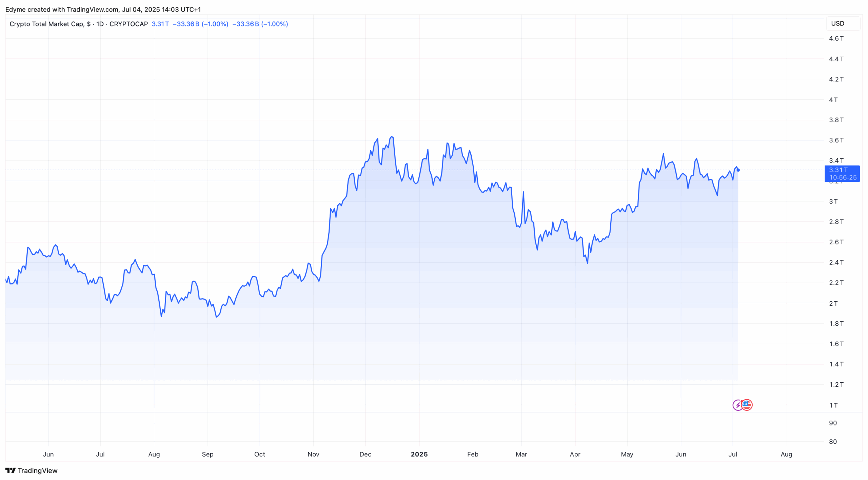The image size is (868, 480).
Task: Click the 2.2 T price scale label
Action: [x=836, y=283]
